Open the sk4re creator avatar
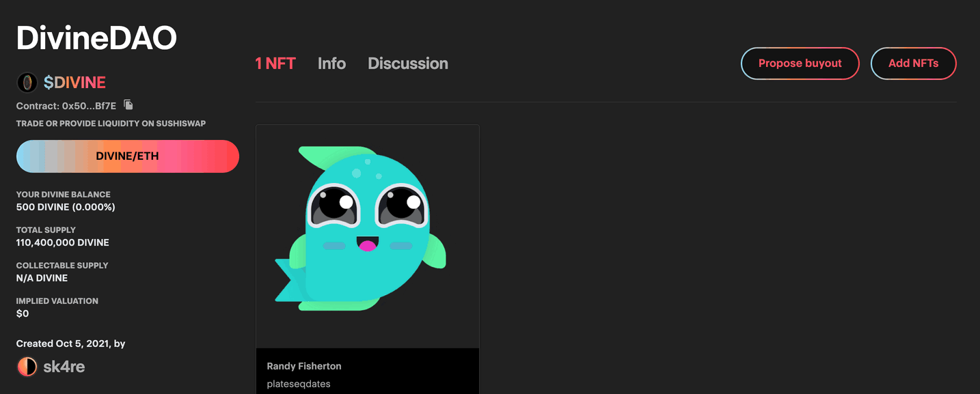 point(27,367)
